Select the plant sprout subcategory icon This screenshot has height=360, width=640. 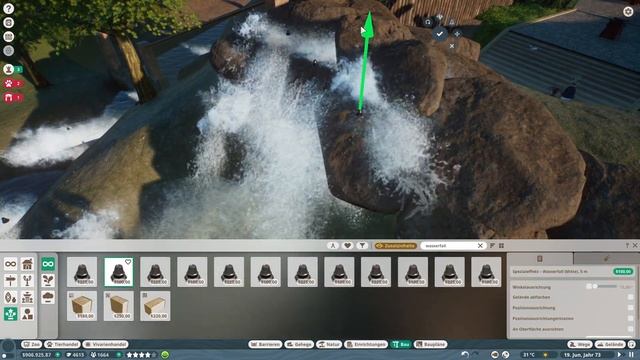click(x=48, y=281)
